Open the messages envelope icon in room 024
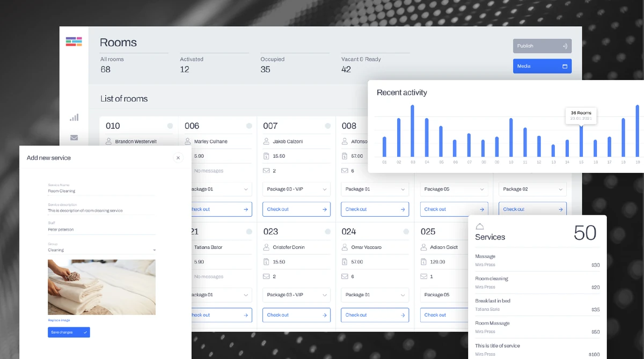Image resolution: width=644 pixels, height=359 pixels. tap(345, 276)
